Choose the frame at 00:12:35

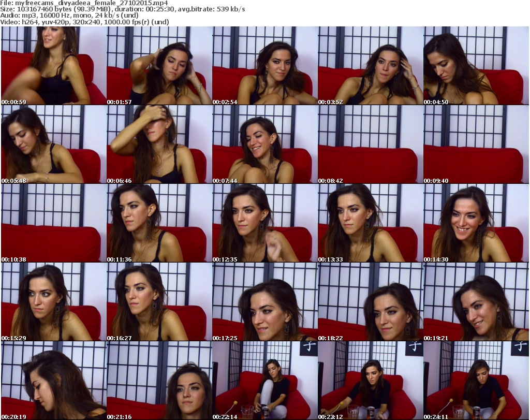(x=264, y=223)
